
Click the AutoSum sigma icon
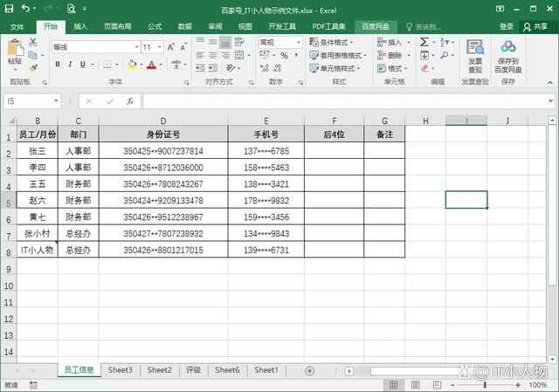(x=424, y=42)
